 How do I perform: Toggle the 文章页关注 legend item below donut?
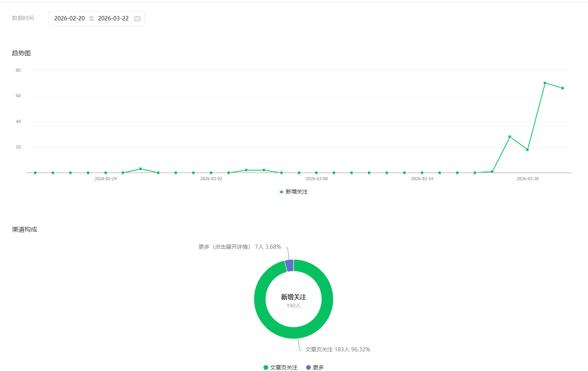coord(280,367)
